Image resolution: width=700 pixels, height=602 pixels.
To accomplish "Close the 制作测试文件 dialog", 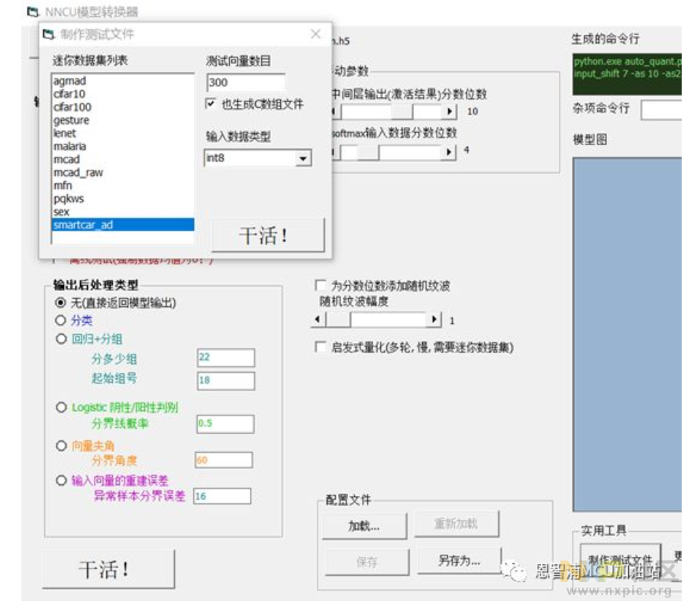I will click(316, 34).
